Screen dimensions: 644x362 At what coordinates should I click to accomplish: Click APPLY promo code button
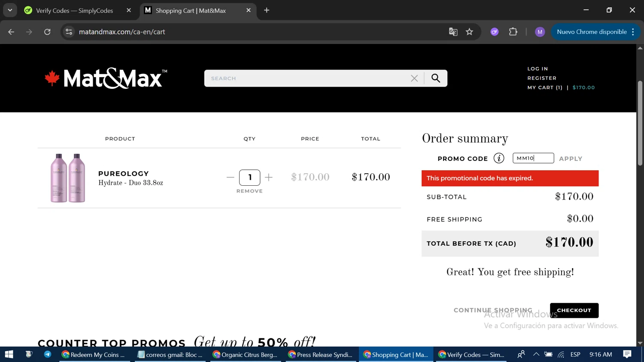pyautogui.click(x=571, y=159)
